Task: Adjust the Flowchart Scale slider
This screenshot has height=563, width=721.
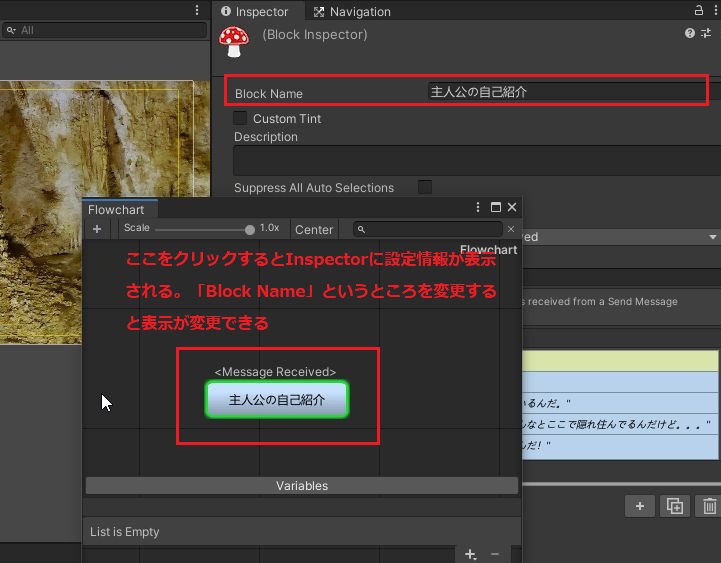Action: [205, 229]
